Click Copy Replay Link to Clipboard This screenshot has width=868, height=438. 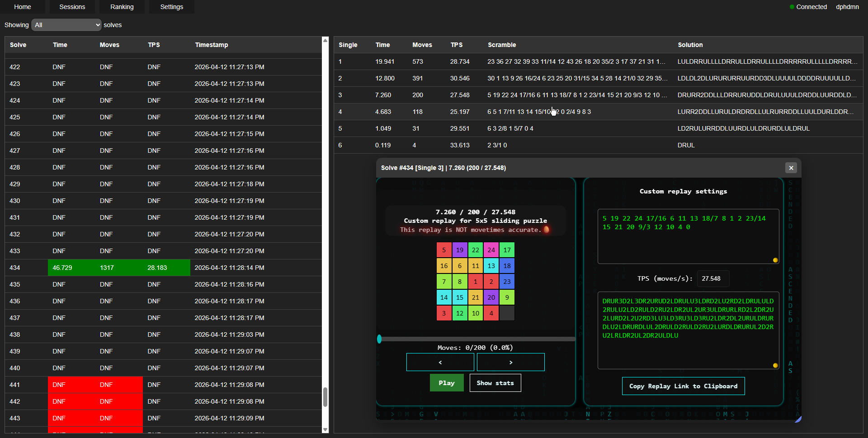tap(684, 386)
